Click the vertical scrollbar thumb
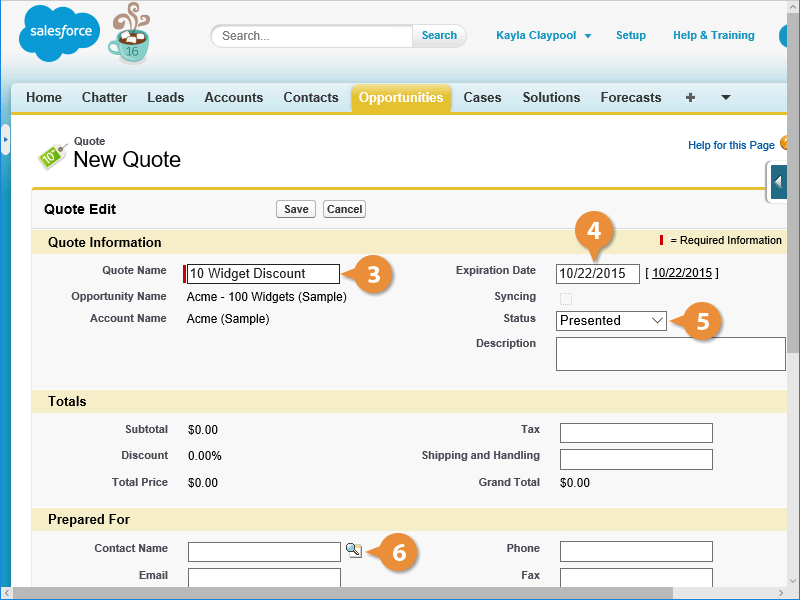The width and height of the screenshot is (800, 600). [793, 184]
